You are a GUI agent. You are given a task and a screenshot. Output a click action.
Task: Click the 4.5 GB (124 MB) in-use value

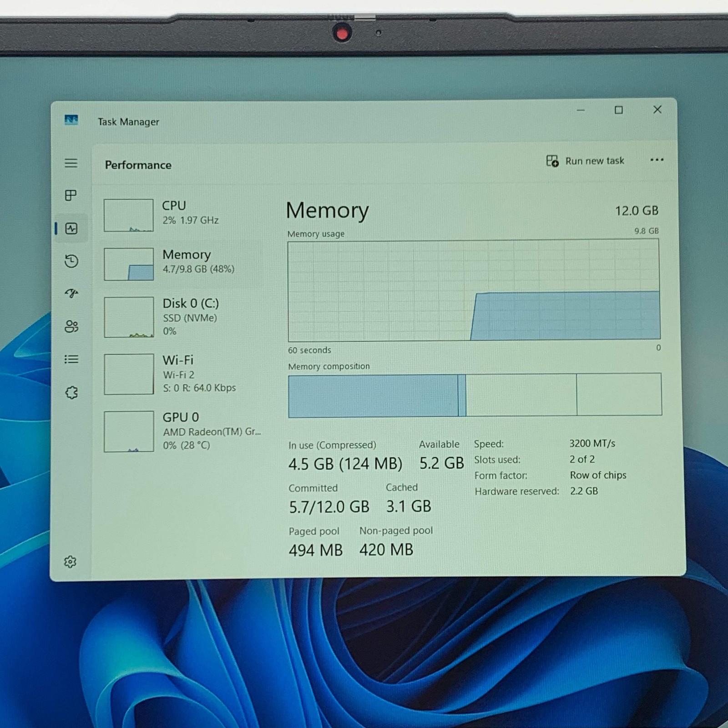click(x=345, y=464)
